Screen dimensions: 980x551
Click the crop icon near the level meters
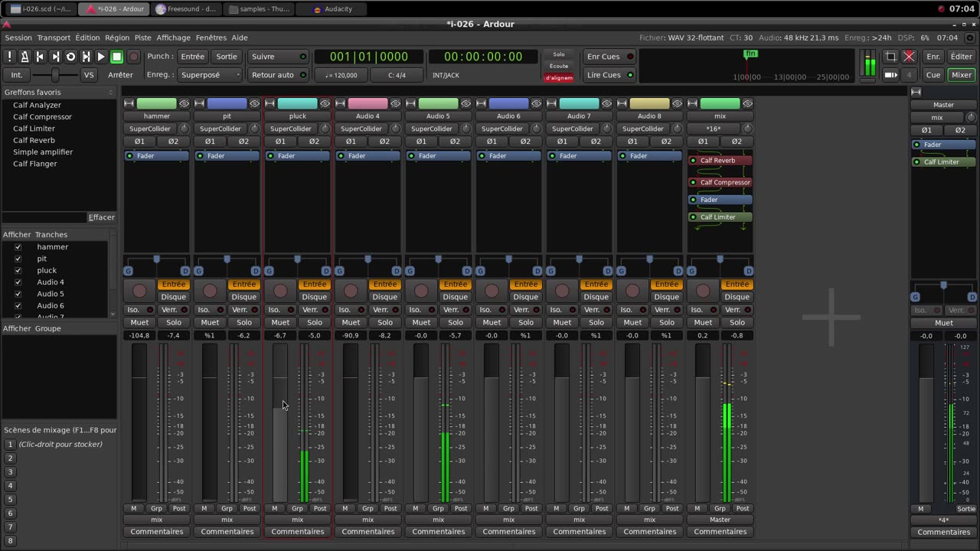pyautogui.click(x=890, y=57)
